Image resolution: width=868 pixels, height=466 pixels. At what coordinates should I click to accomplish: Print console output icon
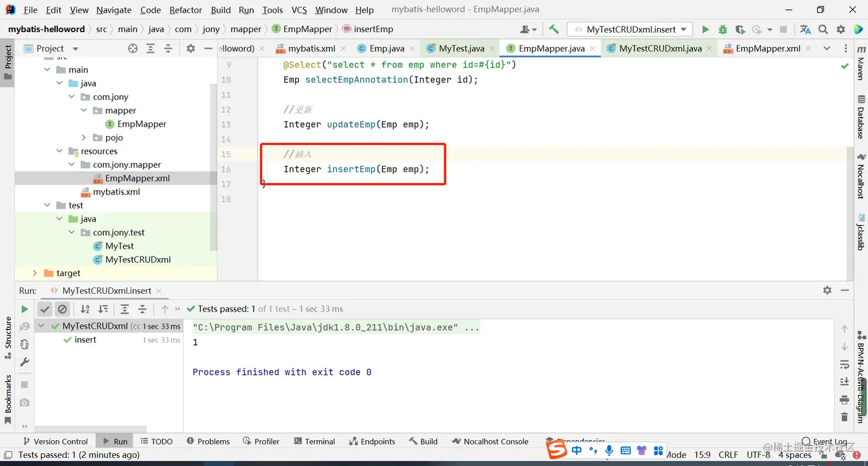[844, 399]
